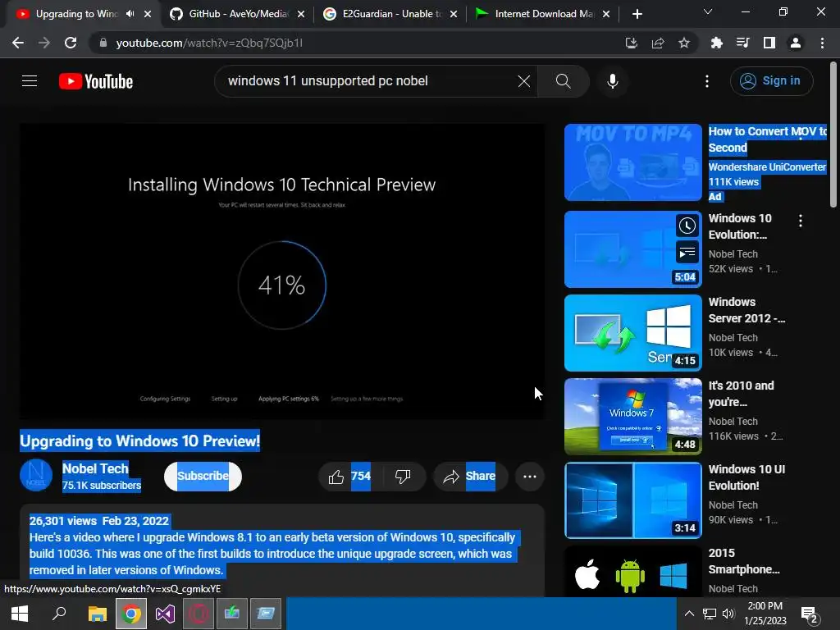Open Nobel Tech channel name link

(x=95, y=468)
